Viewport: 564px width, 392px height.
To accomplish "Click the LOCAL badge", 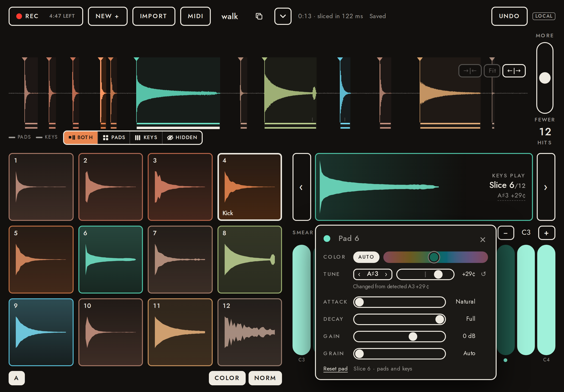I will tap(544, 16).
